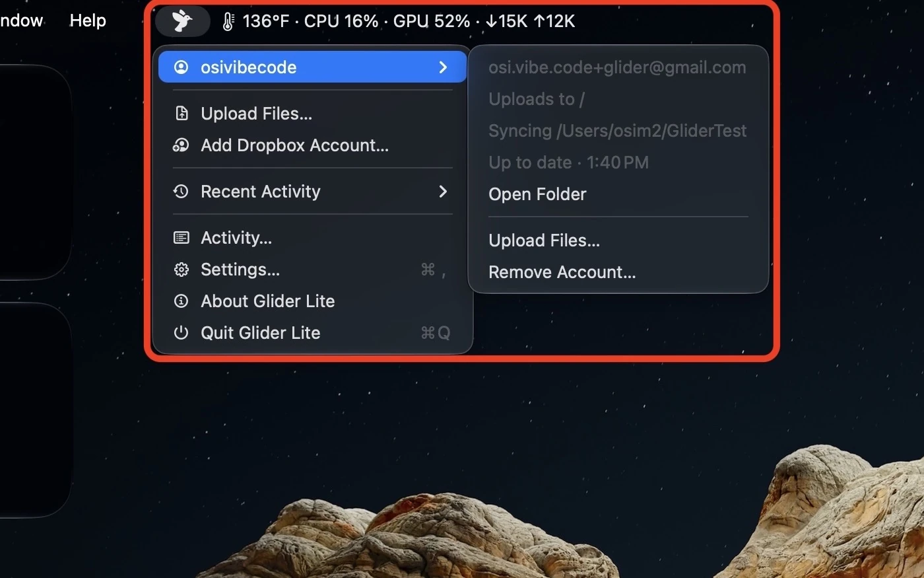Choose Open Folder in the account submenu
924x578 pixels.
point(618,194)
